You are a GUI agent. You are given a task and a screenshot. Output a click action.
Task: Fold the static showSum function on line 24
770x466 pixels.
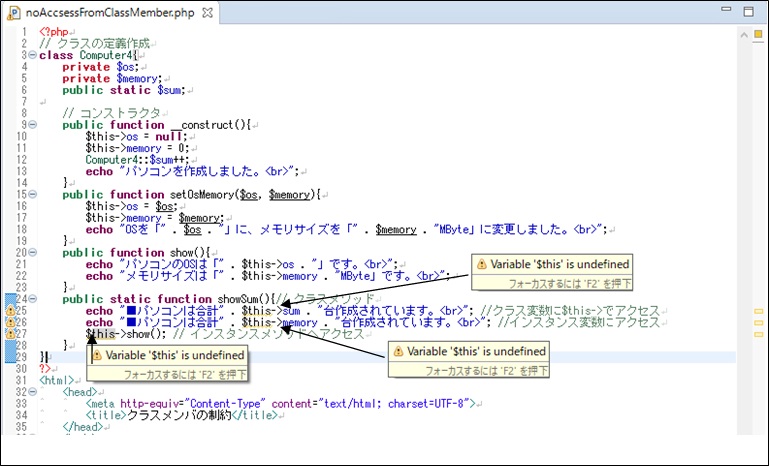[x=32, y=298]
